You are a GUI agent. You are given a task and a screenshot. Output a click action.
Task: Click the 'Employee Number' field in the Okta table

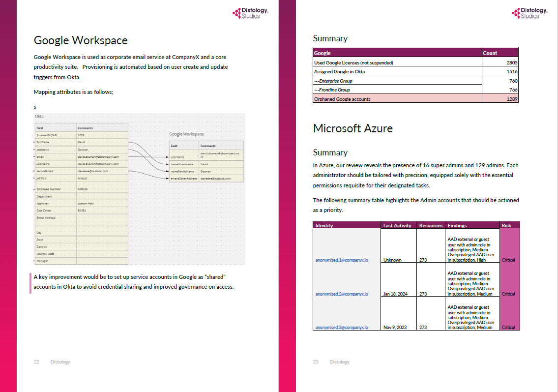click(48, 189)
